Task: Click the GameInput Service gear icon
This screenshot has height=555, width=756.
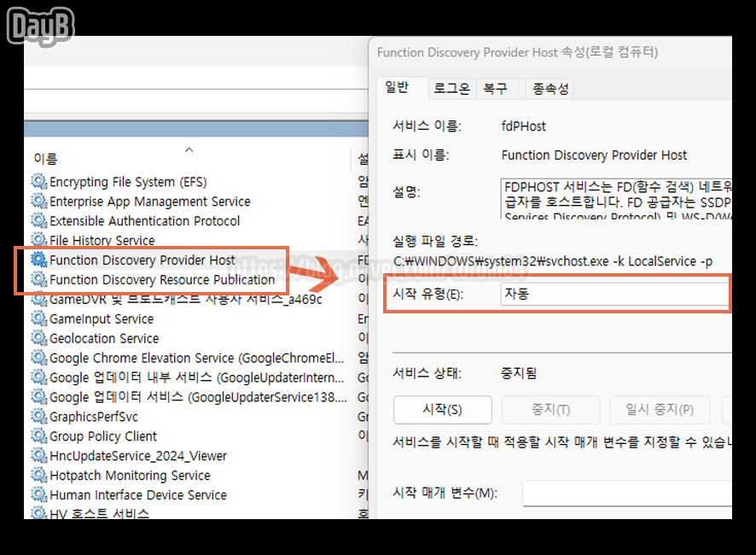Action: point(38,318)
